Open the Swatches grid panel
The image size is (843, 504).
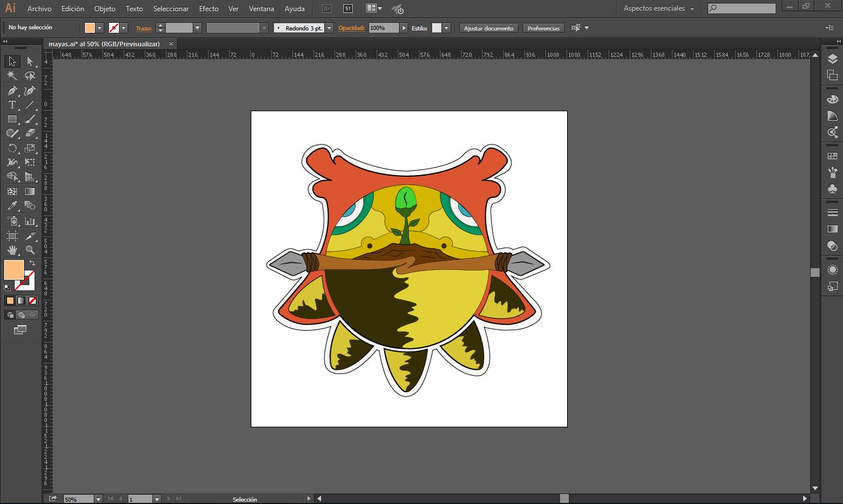coord(832,156)
